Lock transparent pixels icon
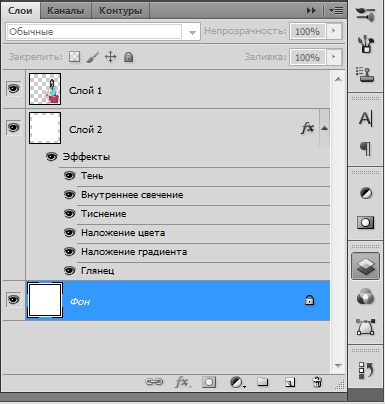This screenshot has height=404, width=385. click(x=74, y=57)
